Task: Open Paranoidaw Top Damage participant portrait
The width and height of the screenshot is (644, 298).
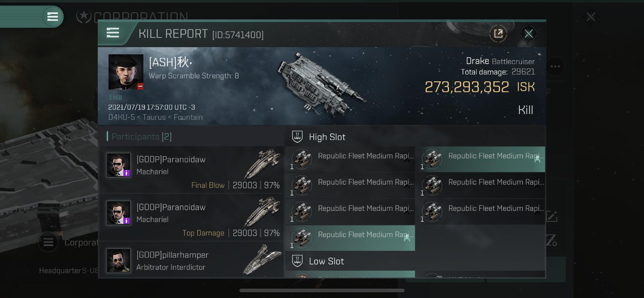Action: click(x=119, y=213)
